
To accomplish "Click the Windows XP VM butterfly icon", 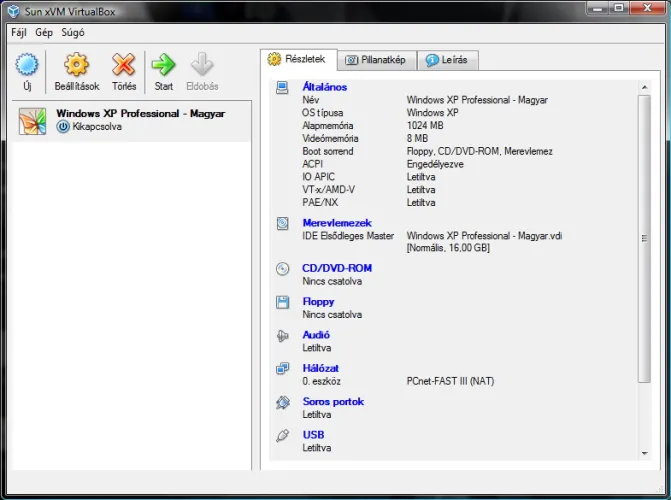I will click(x=32, y=121).
